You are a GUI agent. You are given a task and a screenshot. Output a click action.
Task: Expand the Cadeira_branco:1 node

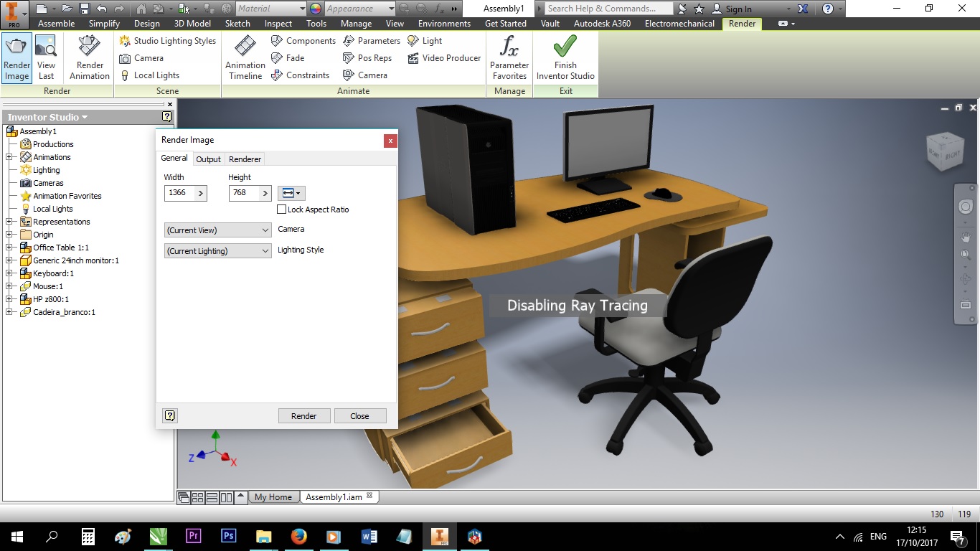coord(9,312)
